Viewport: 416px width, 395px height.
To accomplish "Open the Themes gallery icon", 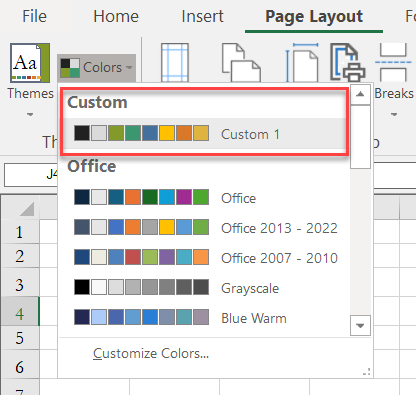I will [30, 63].
